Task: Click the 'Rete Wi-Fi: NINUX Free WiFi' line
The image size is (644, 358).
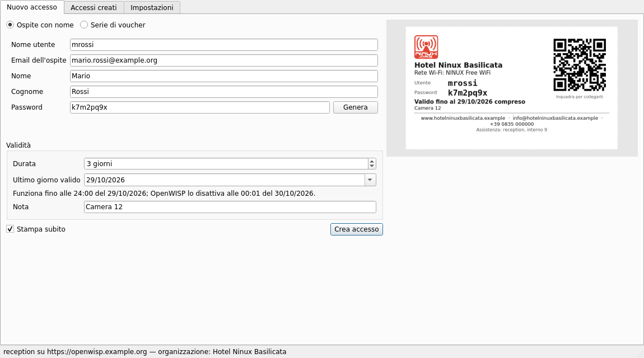Action: [x=452, y=73]
